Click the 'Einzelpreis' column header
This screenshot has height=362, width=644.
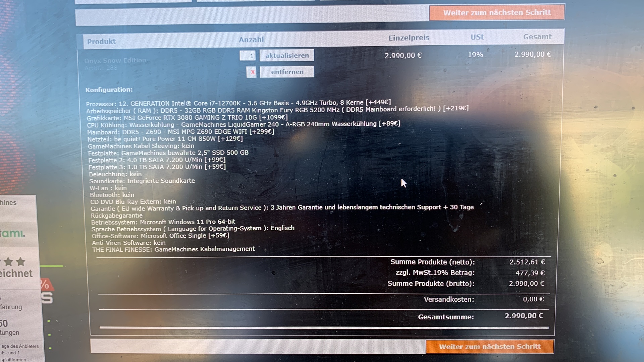click(x=409, y=38)
